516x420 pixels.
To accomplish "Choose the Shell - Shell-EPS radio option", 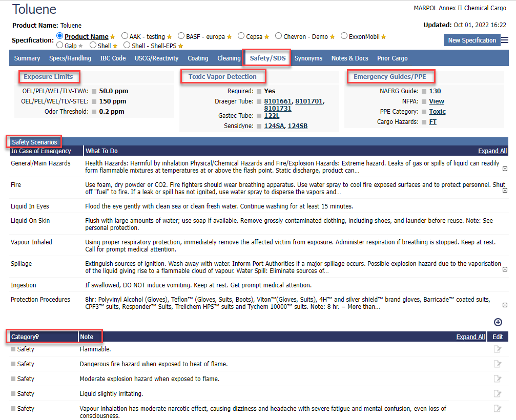I will [x=127, y=46].
